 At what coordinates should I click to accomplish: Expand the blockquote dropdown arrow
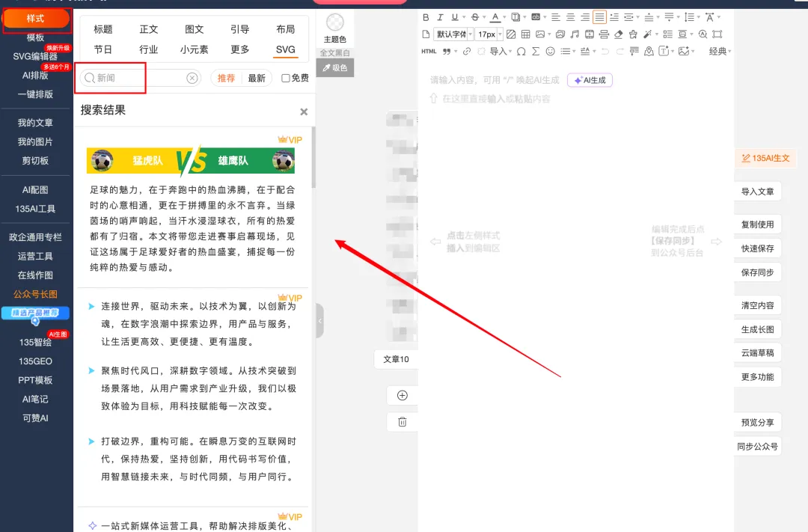456,52
